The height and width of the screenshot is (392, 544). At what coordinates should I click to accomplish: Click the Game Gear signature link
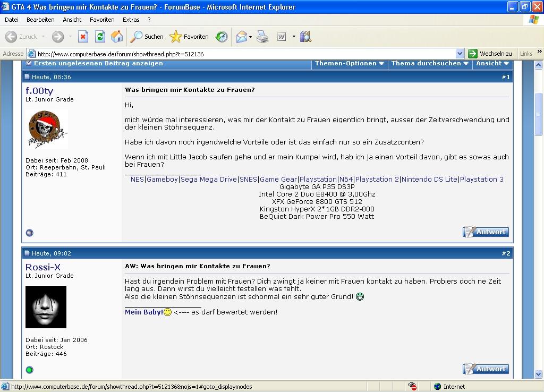[x=278, y=180]
